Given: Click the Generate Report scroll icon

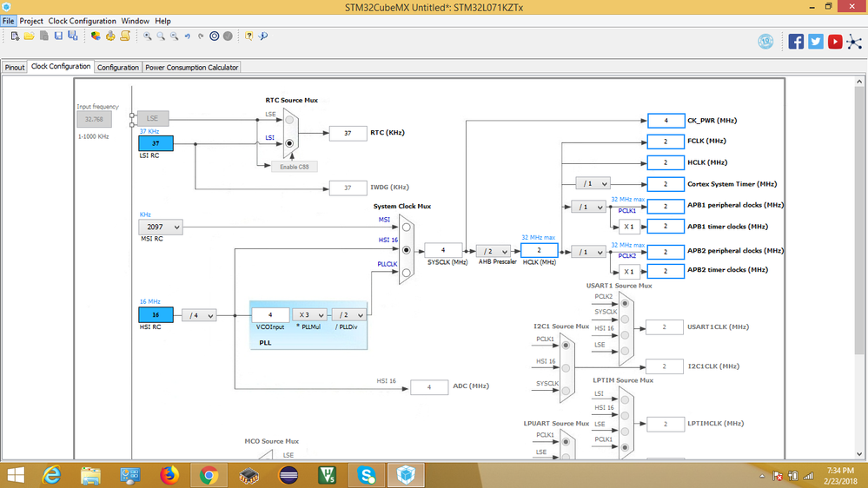Looking at the screenshot, I should click(x=125, y=36).
